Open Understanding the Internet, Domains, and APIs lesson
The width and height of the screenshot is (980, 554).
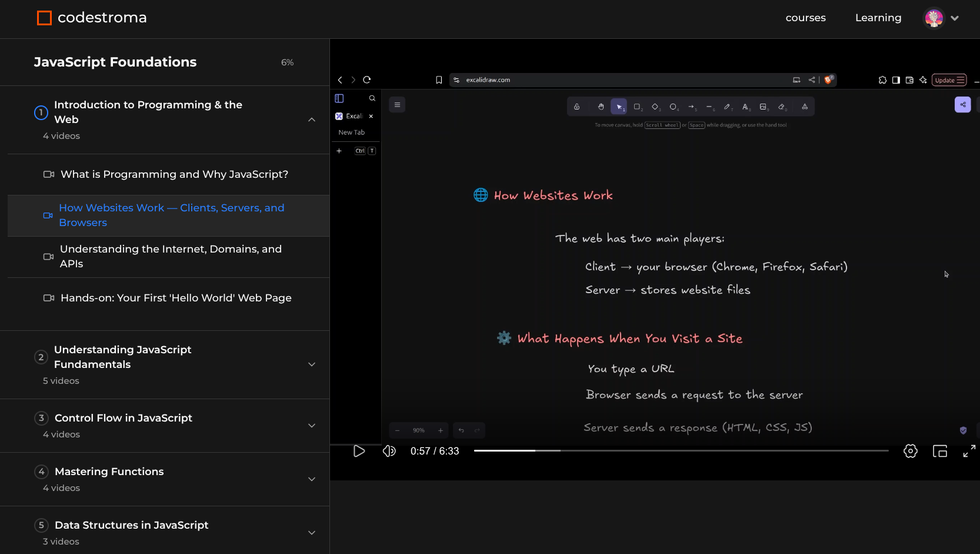[x=171, y=257]
